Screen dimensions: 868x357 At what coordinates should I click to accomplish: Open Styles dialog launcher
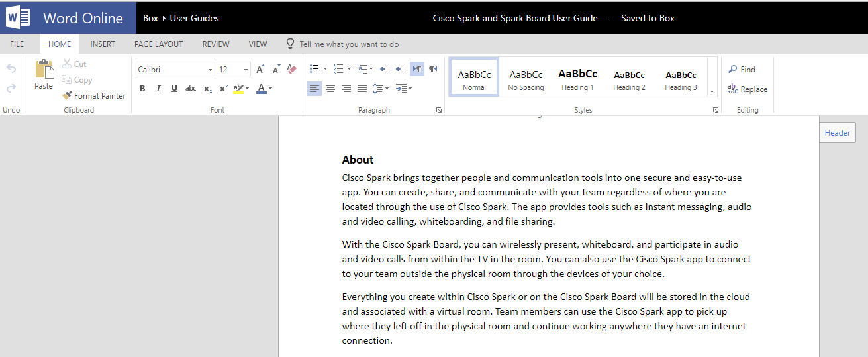click(x=715, y=111)
